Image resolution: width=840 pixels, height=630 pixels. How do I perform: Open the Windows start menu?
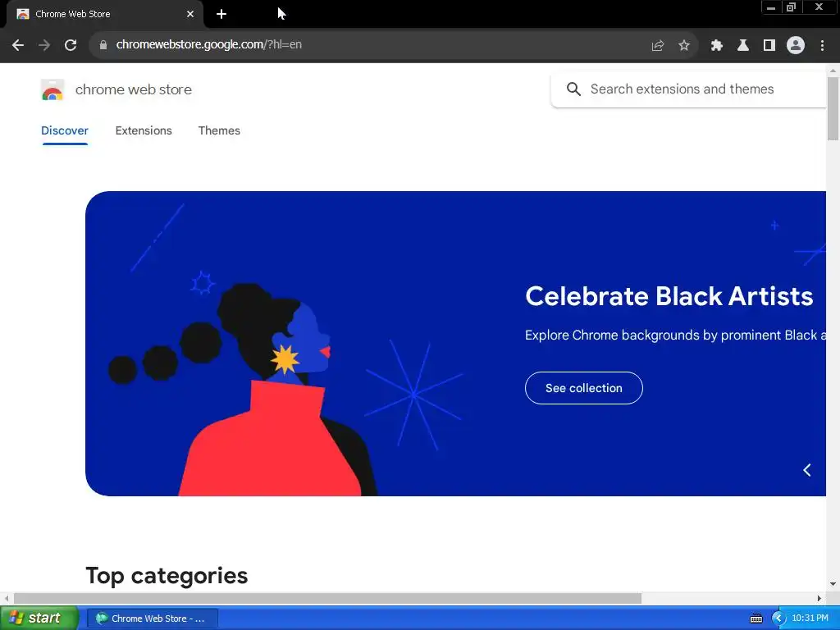39,619
